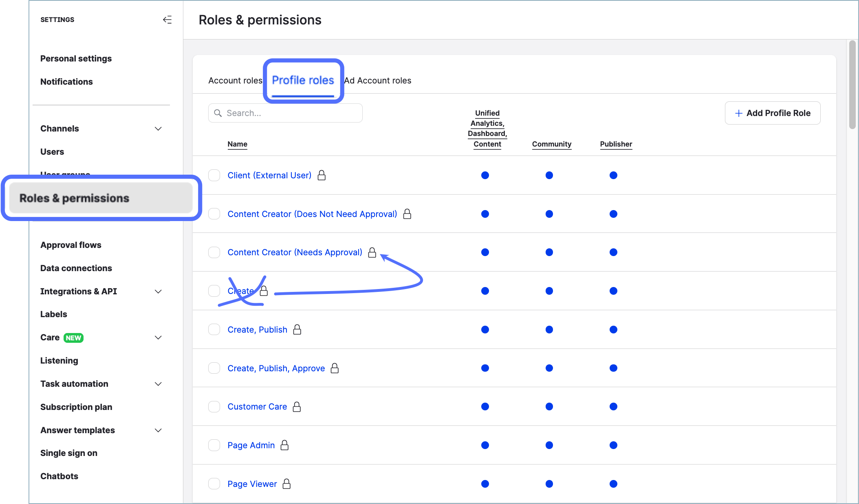
Task: Click lock icon next to Page Admin
Action: (x=284, y=445)
